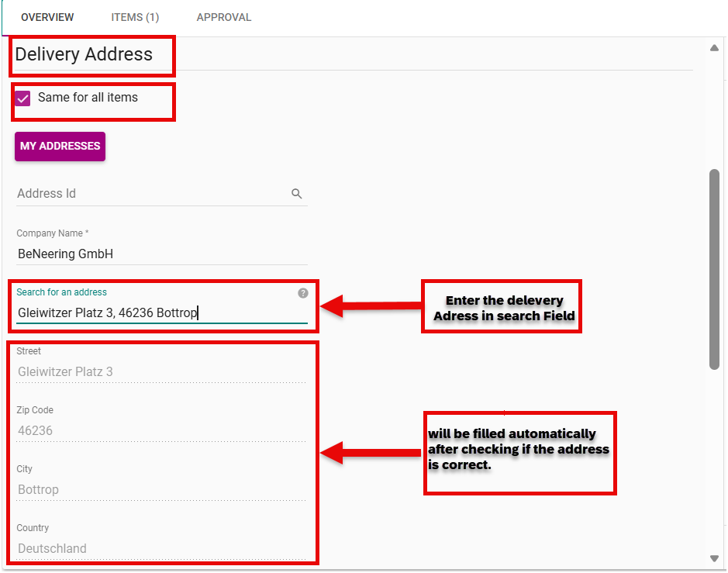Click the scroll down arrow
The image size is (728, 573).
click(714, 558)
